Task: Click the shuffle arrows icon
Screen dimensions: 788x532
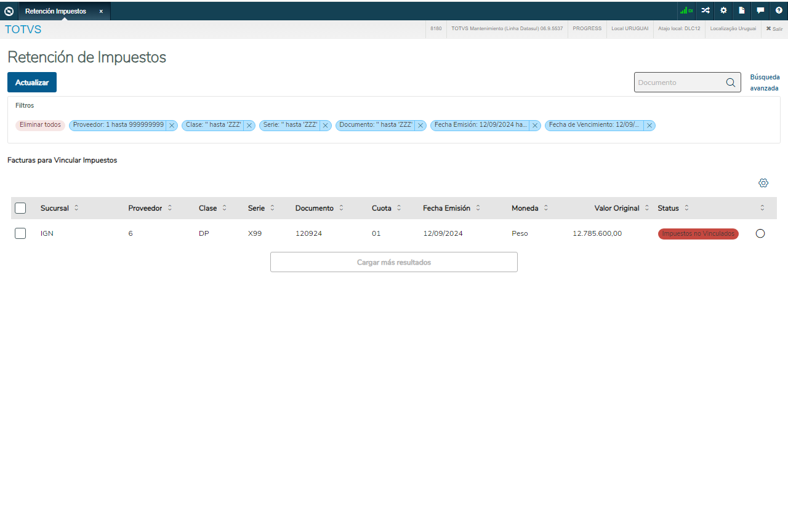Action: point(706,10)
